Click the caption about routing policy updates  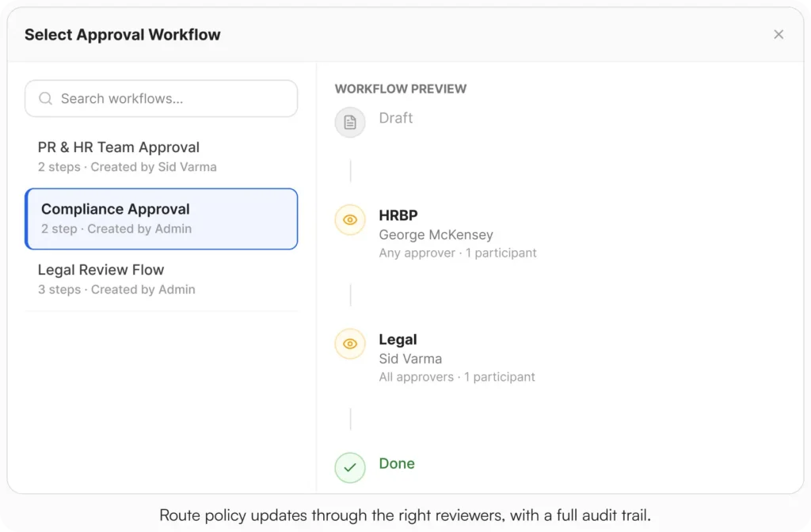tap(405, 515)
